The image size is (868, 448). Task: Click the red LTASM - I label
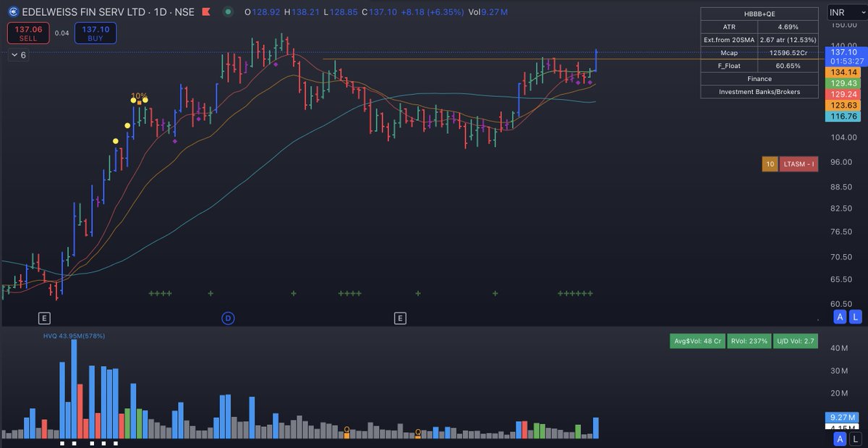point(799,164)
